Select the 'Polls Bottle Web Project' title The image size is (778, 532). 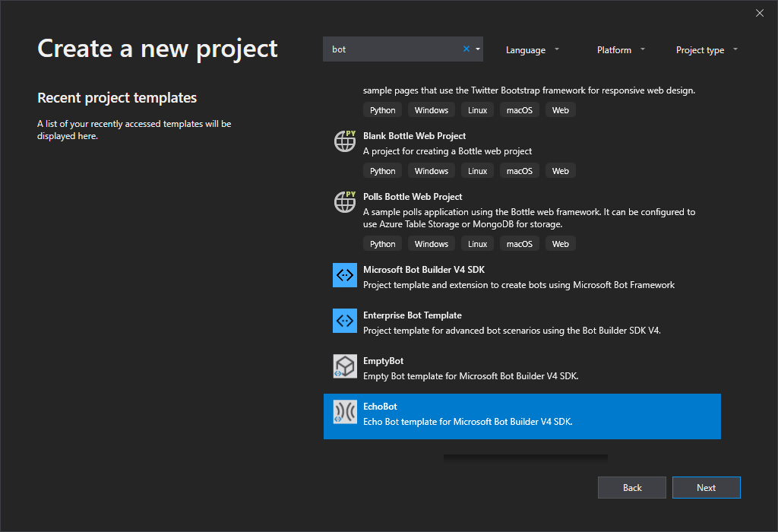pos(413,197)
